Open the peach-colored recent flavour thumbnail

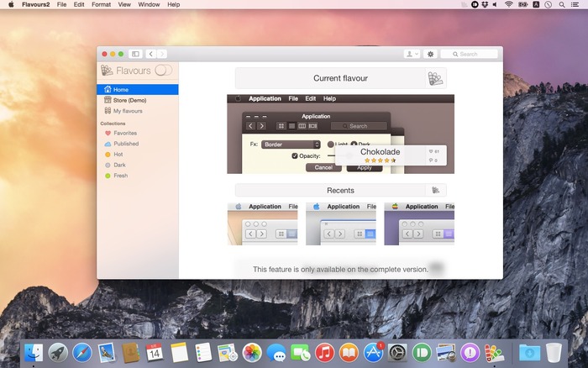(x=262, y=224)
